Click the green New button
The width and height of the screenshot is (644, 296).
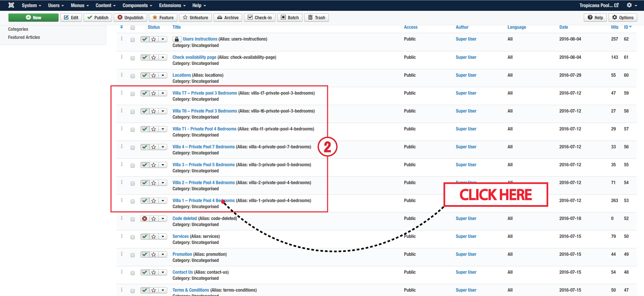[34, 18]
